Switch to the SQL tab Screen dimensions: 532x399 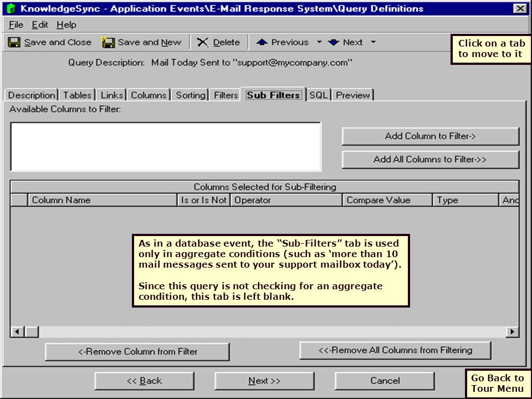(319, 95)
